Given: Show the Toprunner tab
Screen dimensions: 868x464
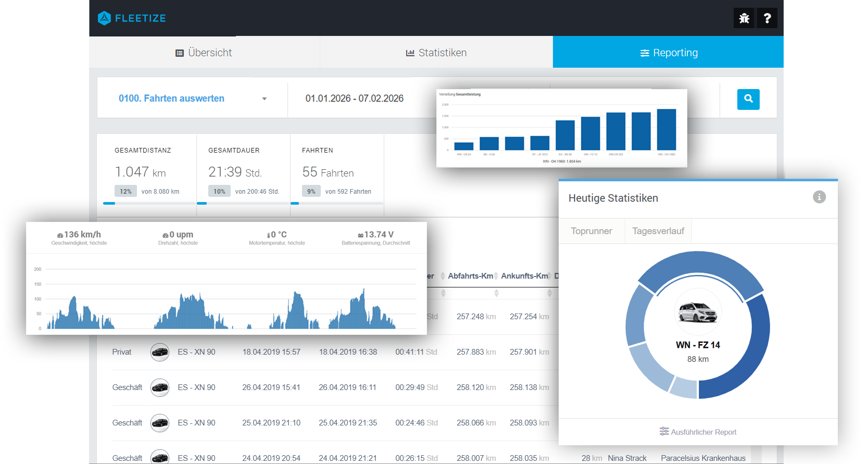Looking at the screenshot, I should click(x=592, y=231).
